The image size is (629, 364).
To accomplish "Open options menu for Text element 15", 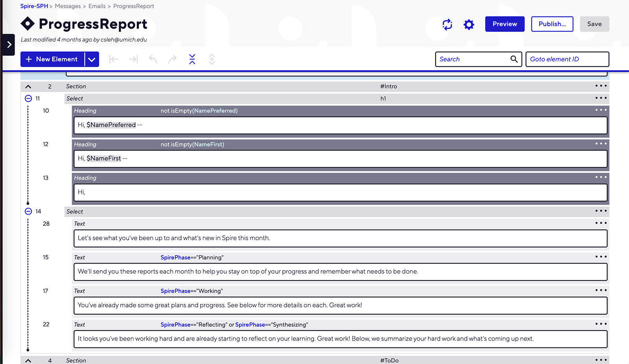I will click(x=601, y=257).
